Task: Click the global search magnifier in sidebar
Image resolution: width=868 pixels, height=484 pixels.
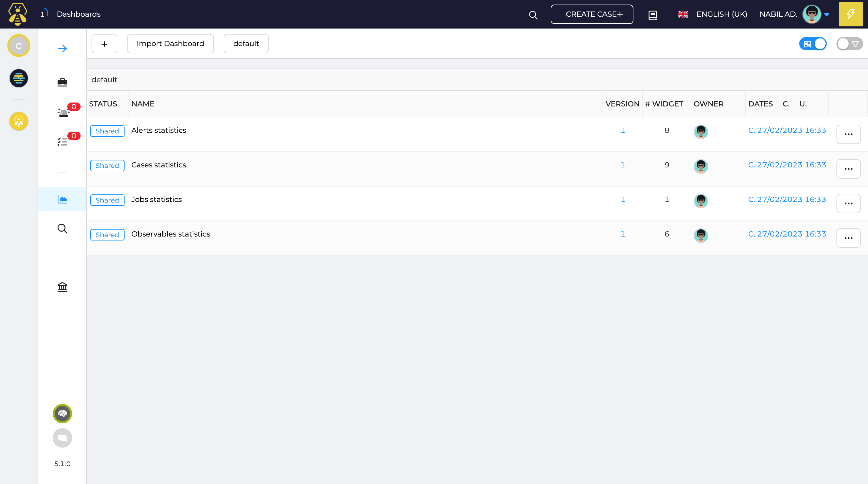Action: (62, 229)
